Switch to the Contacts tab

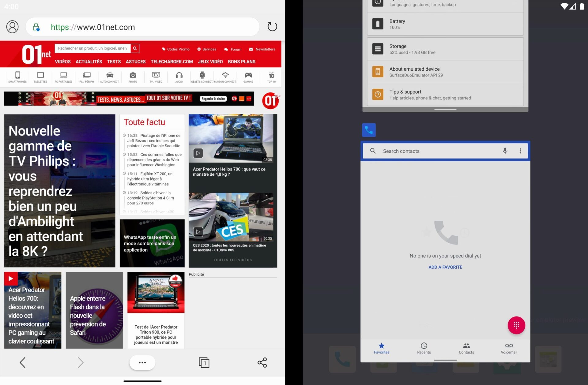466,348
